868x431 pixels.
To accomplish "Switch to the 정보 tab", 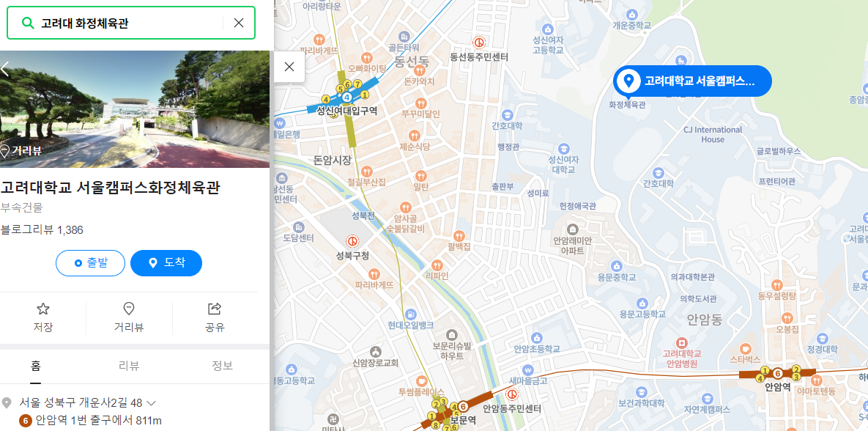I will coord(223,366).
